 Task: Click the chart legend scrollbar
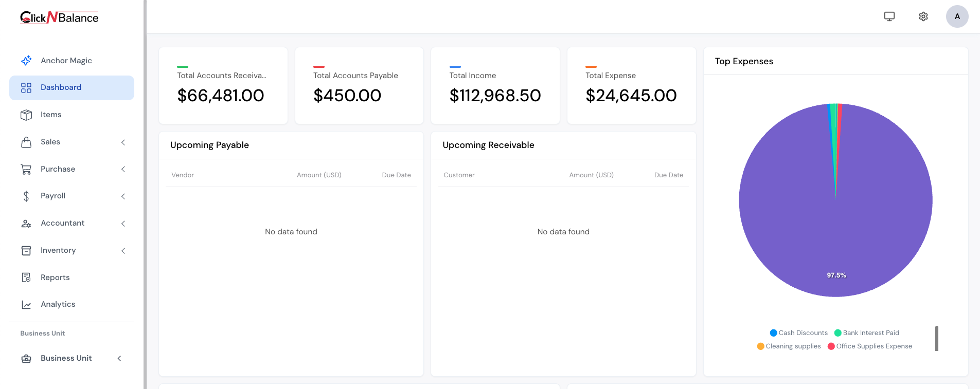[x=937, y=338]
